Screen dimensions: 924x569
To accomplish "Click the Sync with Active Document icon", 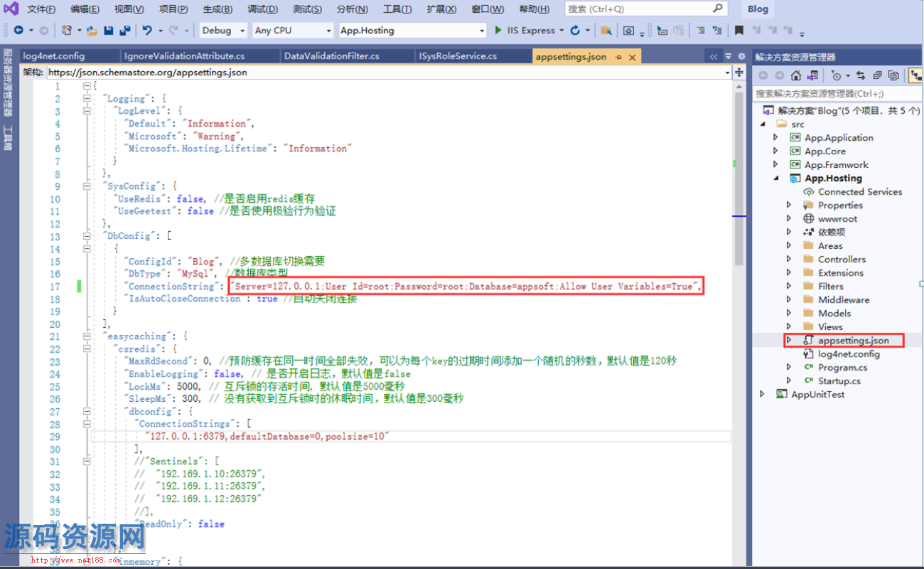I will coord(861,75).
